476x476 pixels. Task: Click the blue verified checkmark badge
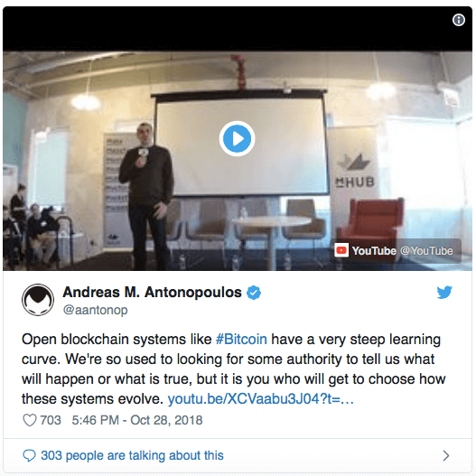point(254,293)
